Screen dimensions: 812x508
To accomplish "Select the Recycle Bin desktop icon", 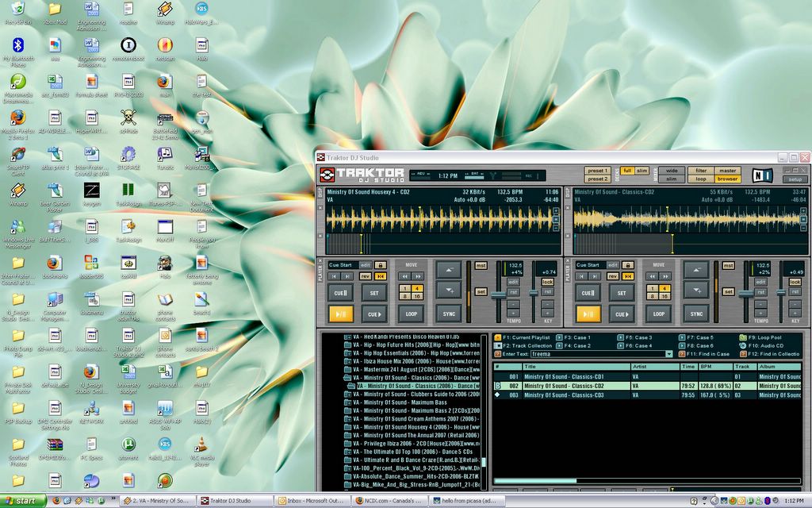I will coord(18,13).
